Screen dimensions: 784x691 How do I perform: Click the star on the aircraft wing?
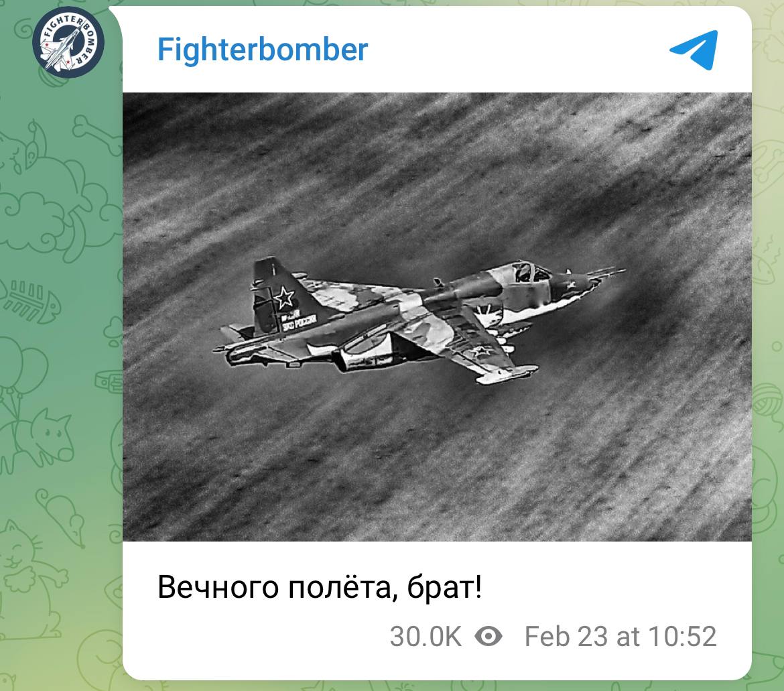(480, 351)
